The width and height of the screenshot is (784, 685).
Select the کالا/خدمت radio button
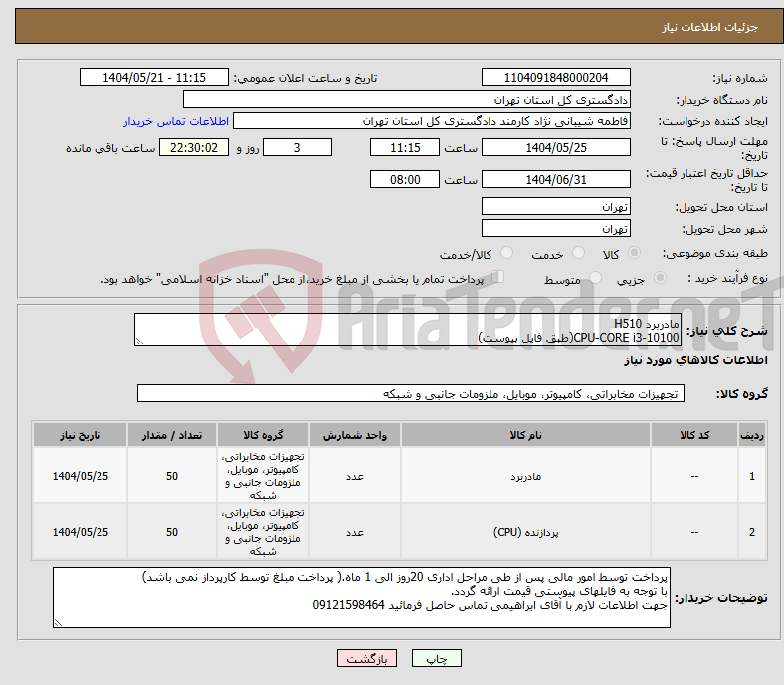tap(507, 253)
